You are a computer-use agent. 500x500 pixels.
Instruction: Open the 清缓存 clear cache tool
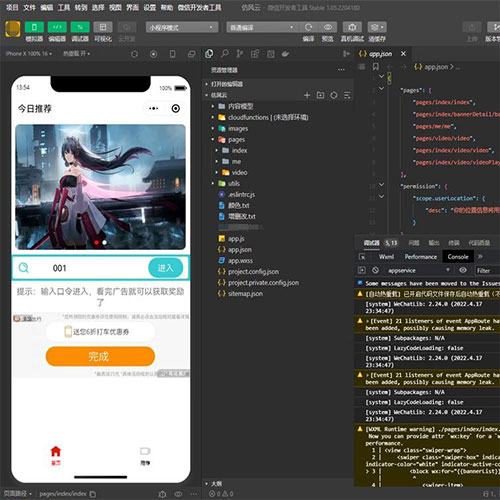pos(377,27)
